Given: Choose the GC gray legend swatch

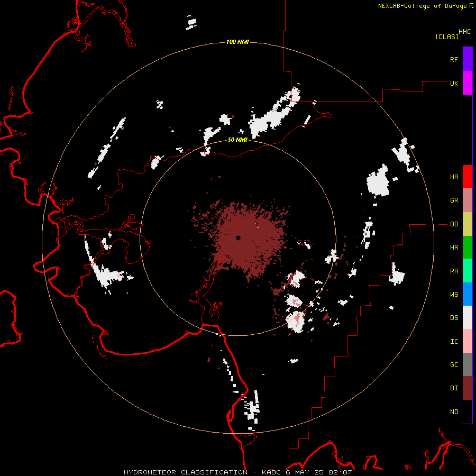Looking at the screenshot, I should point(467,364).
